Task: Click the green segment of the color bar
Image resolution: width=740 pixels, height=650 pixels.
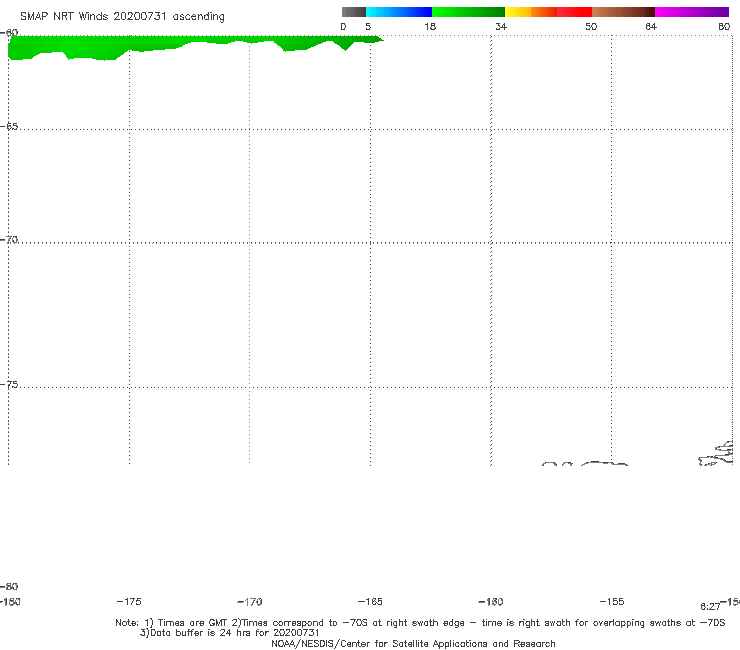Action: click(468, 12)
